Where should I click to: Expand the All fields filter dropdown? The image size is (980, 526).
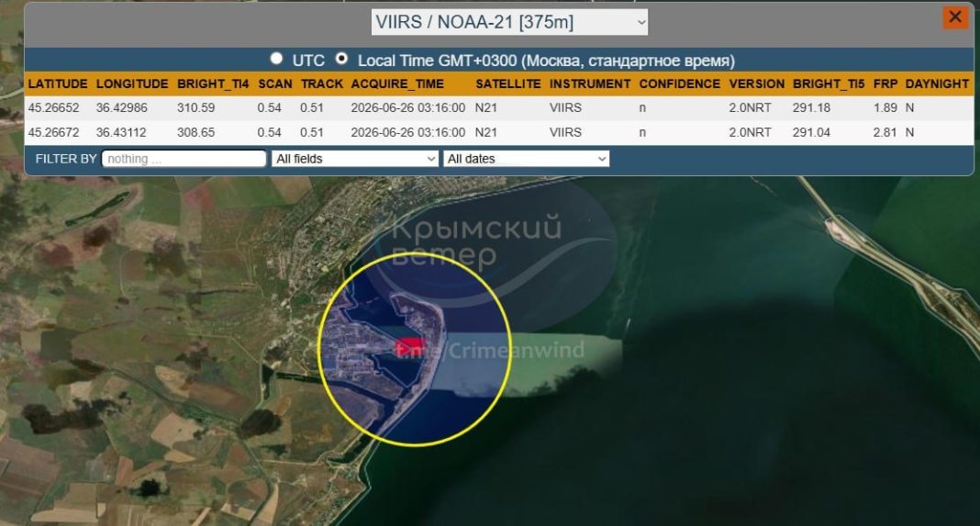tap(354, 159)
